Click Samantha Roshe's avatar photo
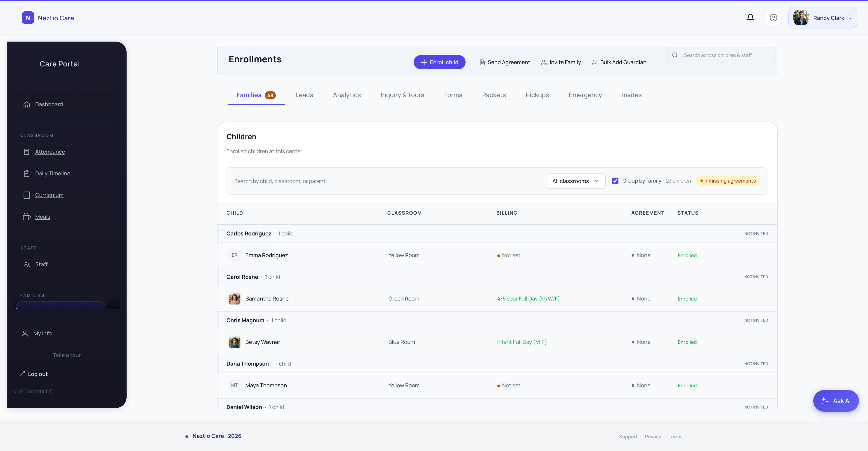 point(235,299)
